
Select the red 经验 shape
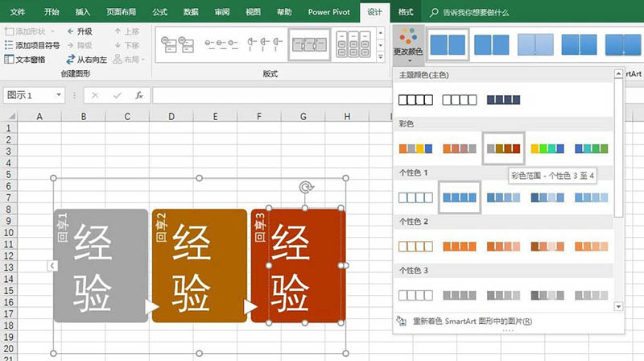tap(298, 266)
